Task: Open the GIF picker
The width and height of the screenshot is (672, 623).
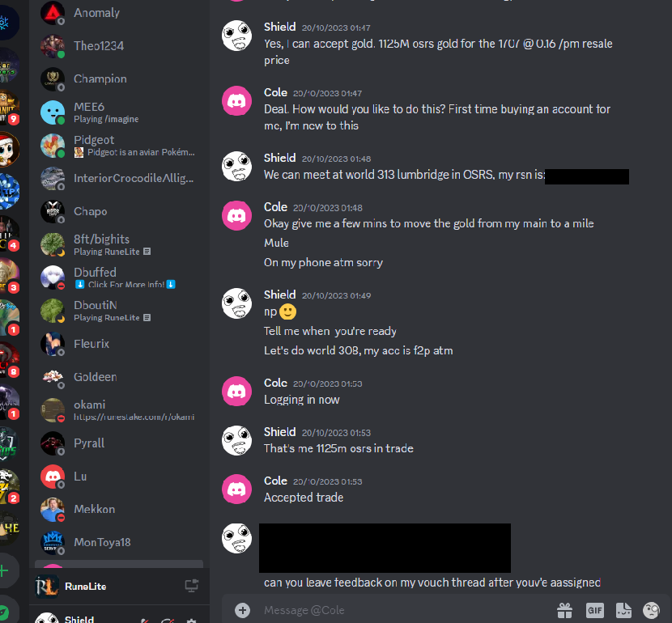Action: (x=595, y=610)
